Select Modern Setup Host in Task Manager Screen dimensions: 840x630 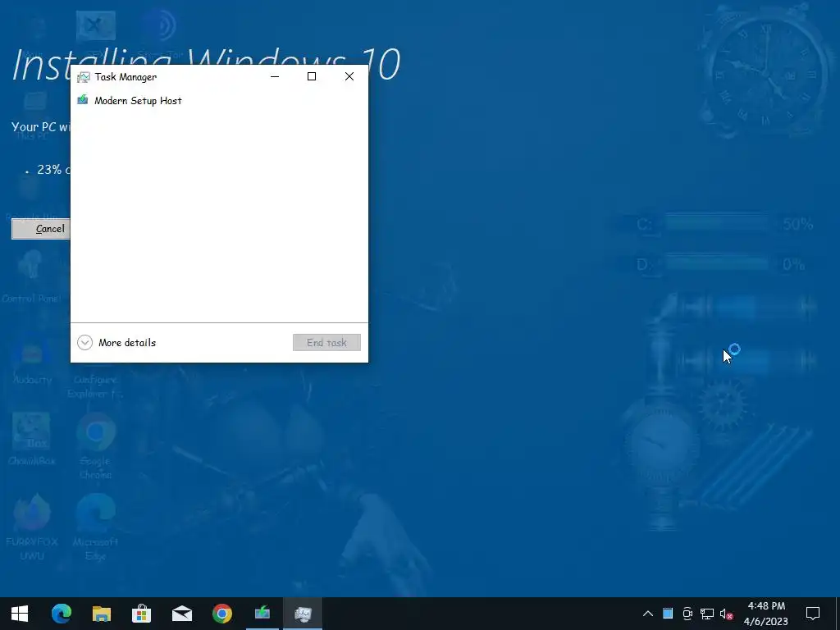click(x=219, y=101)
